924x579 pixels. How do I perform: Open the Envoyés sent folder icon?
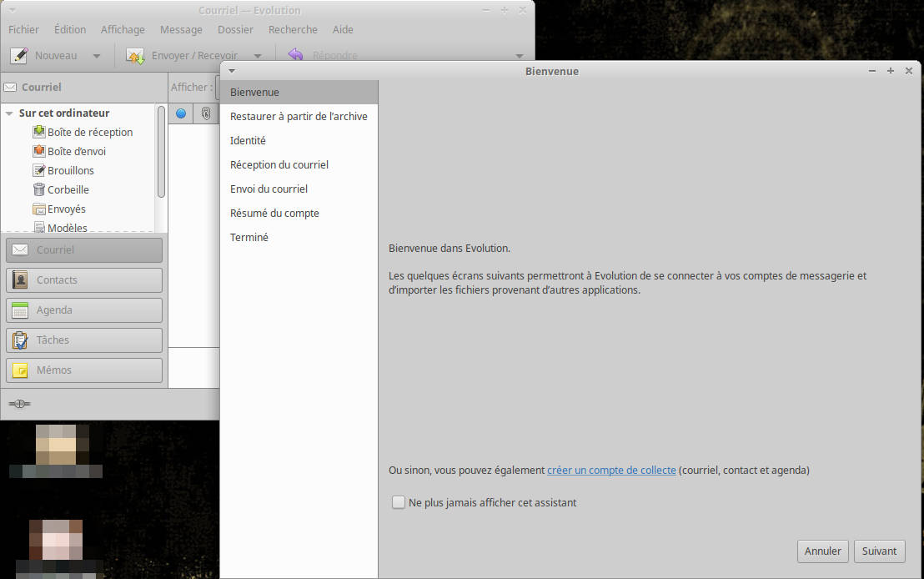click(x=38, y=209)
